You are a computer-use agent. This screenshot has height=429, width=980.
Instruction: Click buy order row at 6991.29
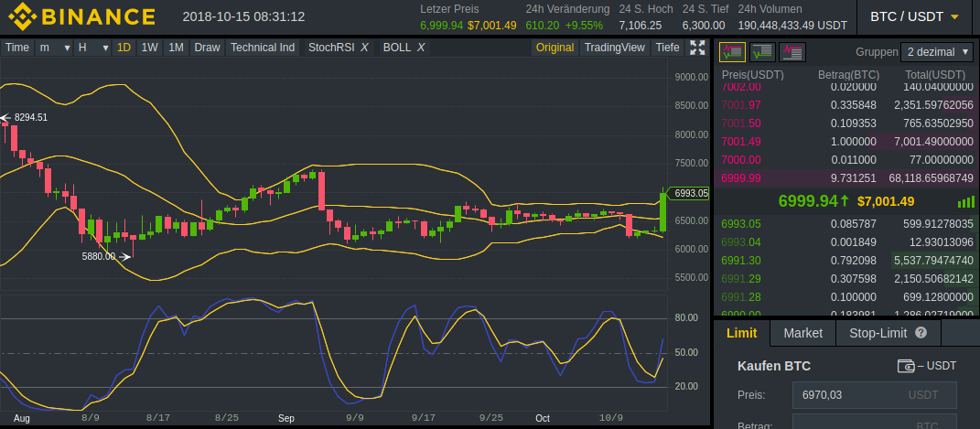point(847,278)
